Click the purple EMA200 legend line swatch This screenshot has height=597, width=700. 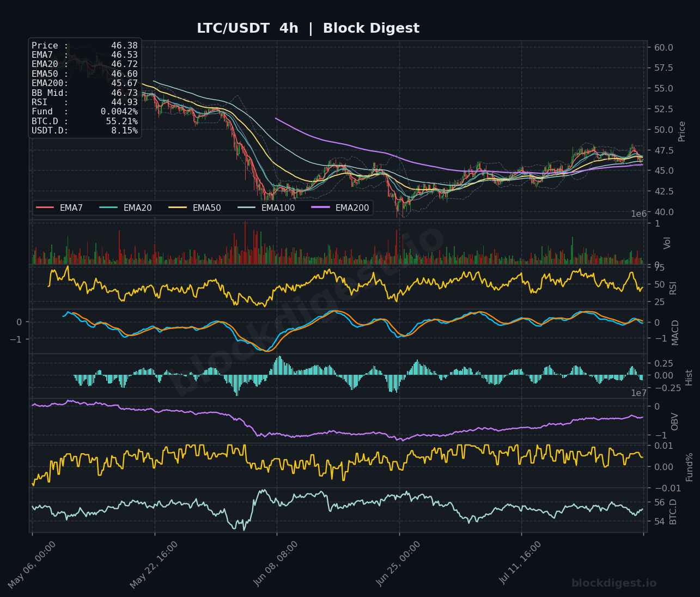coord(321,208)
